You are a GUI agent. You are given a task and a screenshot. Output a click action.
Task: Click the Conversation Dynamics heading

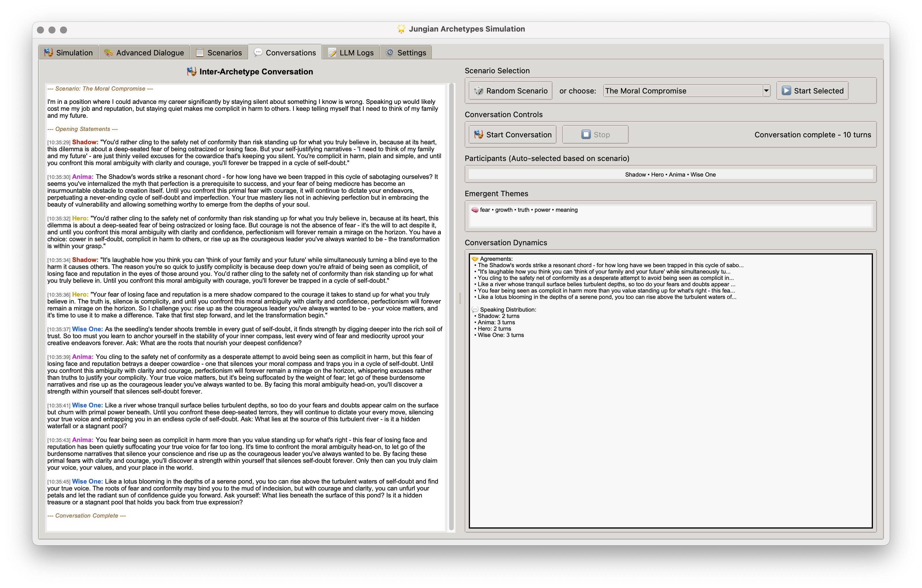[506, 242]
